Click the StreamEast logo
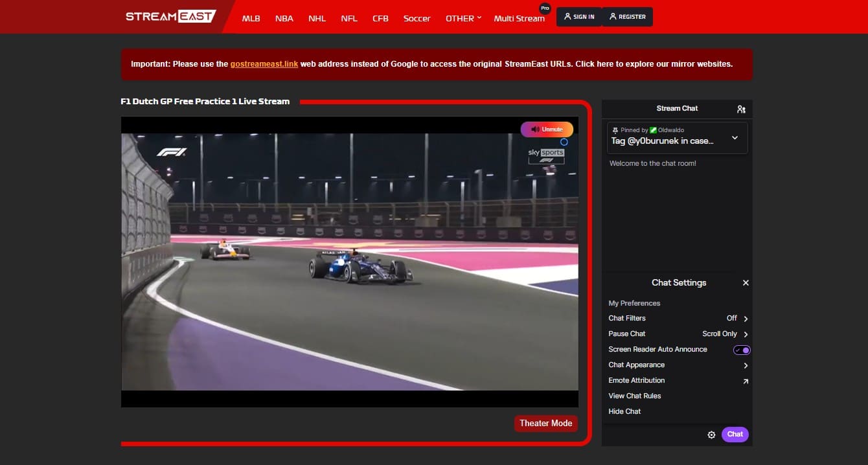The image size is (868, 465). coord(171,16)
